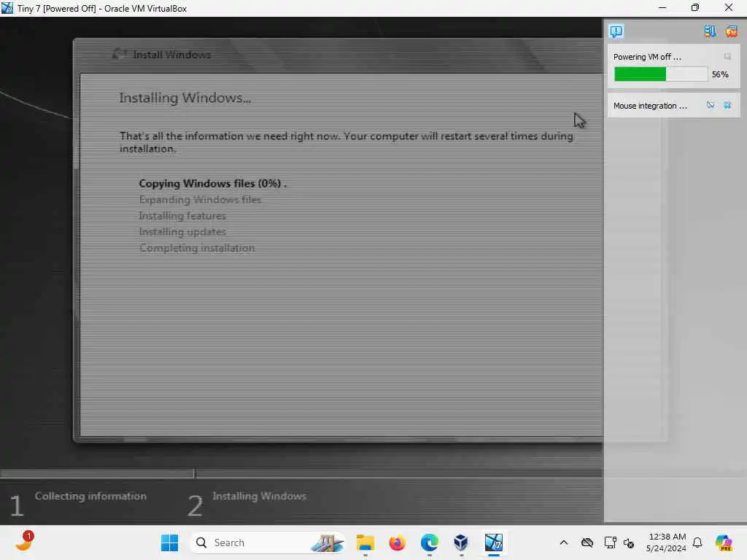Image resolution: width=747 pixels, height=560 pixels.
Task: Open Mouse integration notification details
Action: click(x=650, y=106)
